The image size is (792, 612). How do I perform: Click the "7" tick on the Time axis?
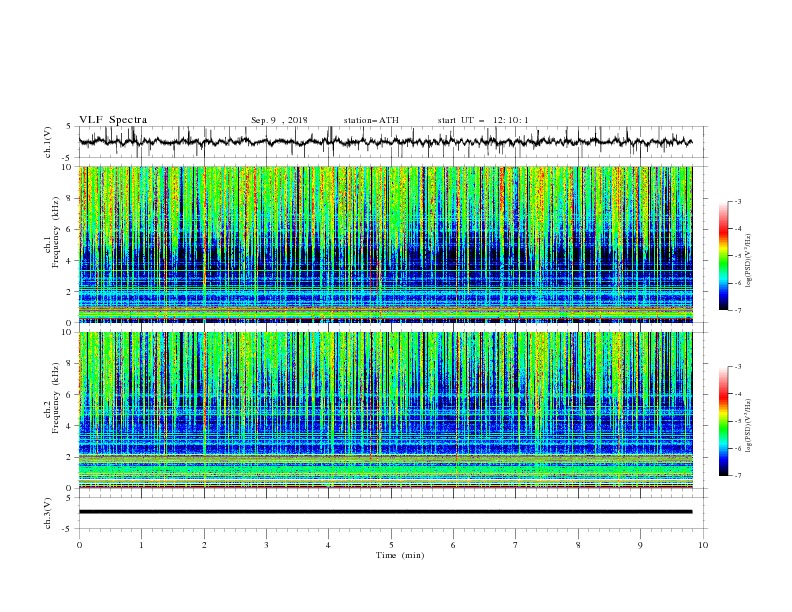coord(515,545)
